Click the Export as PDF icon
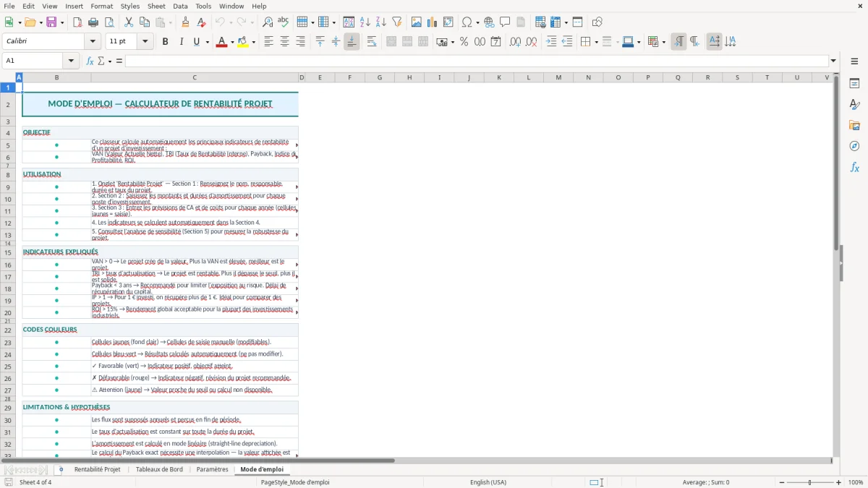868x488 pixels. coord(77,22)
